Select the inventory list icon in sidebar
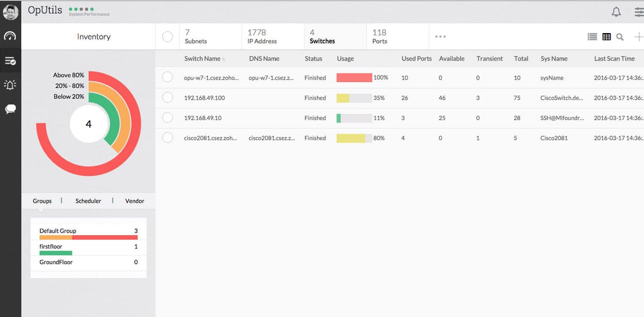Image resolution: width=644 pixels, height=317 pixels. point(10,61)
